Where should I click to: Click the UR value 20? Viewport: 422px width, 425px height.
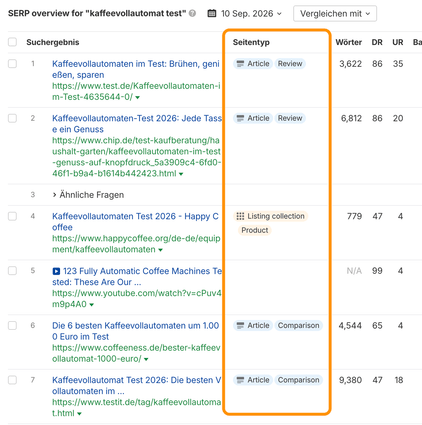398,118
